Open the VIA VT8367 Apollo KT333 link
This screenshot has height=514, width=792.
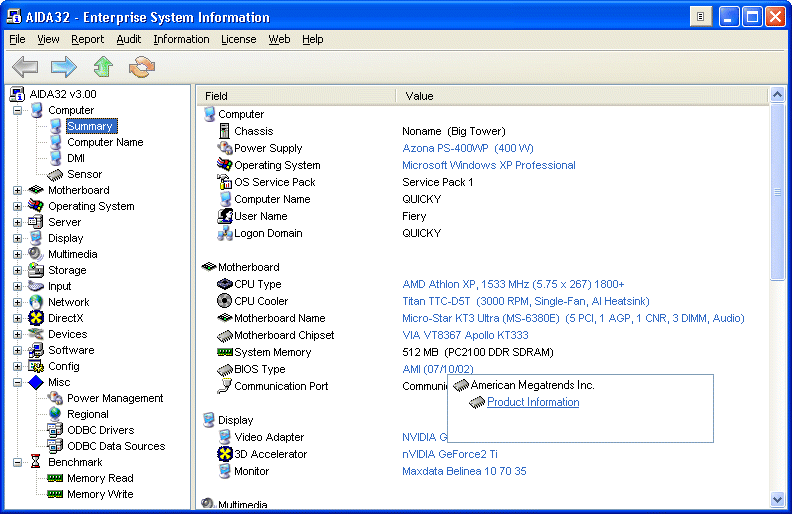pos(465,335)
